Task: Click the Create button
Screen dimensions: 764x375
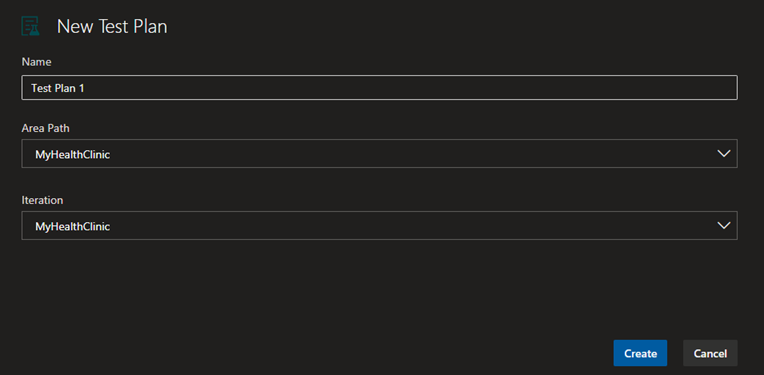Action: point(640,353)
